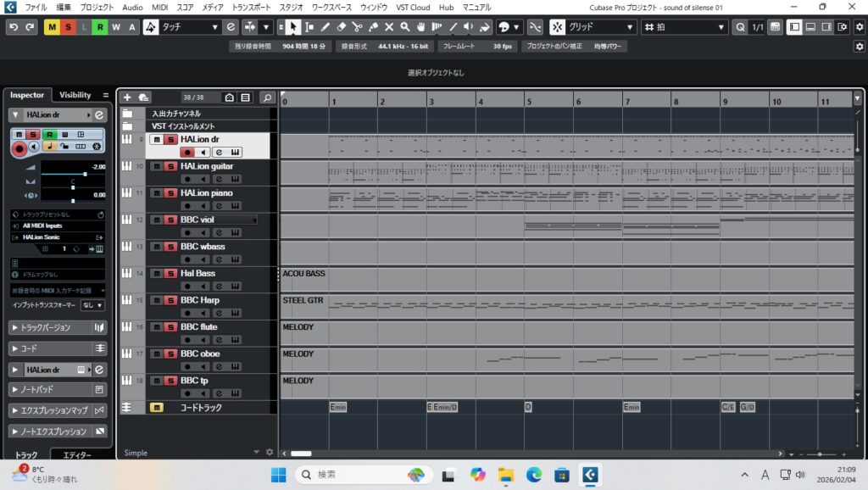Screen dimensions: 868x490
Task: Toggle mute on the chord track
Action: (x=156, y=408)
